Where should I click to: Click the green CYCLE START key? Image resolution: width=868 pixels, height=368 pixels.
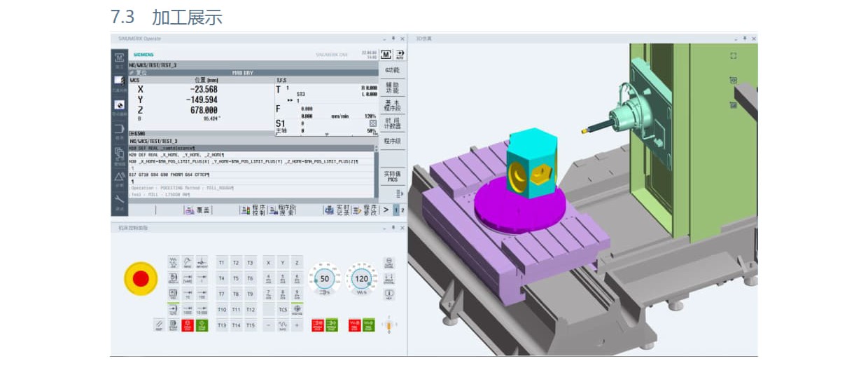pos(202,325)
